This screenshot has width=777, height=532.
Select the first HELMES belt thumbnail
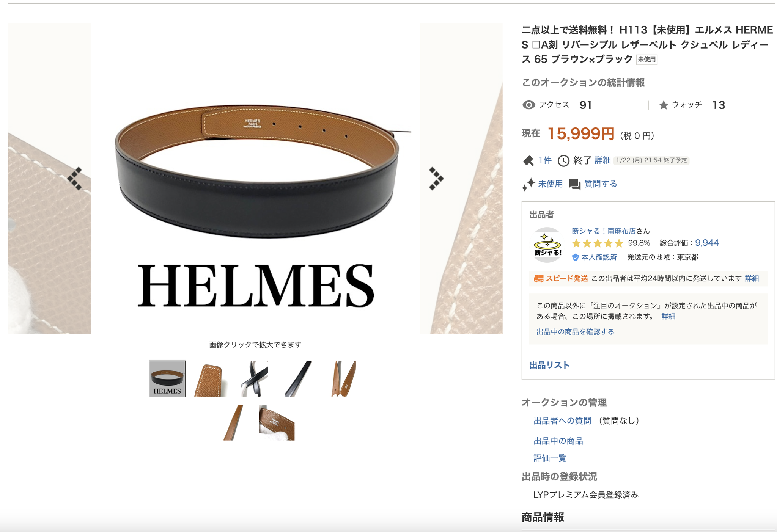tap(167, 379)
